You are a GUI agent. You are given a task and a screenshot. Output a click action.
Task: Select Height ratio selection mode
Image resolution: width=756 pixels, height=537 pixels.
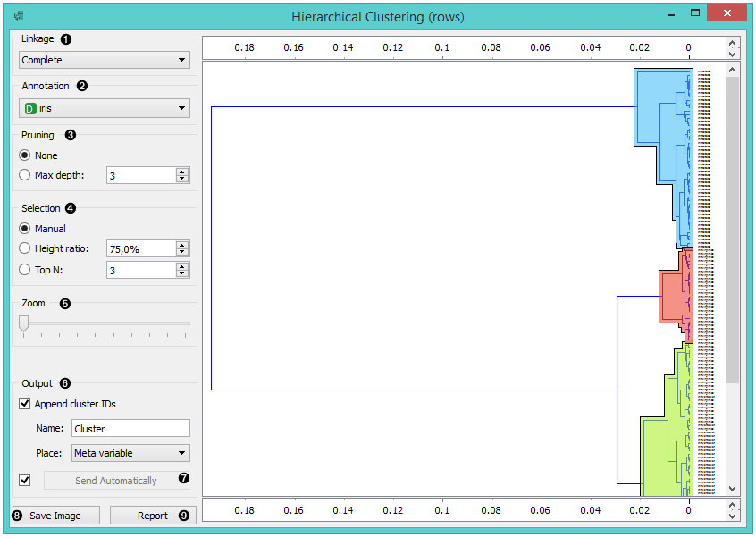[x=26, y=248]
